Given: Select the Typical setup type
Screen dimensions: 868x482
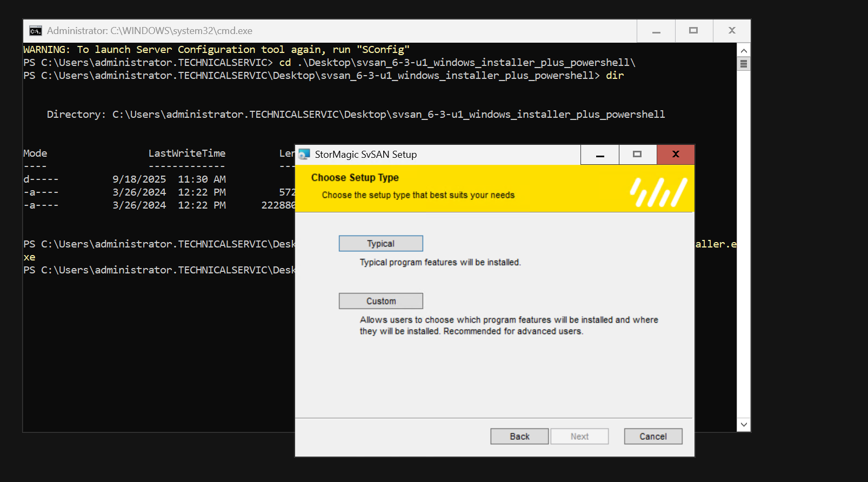Looking at the screenshot, I should [x=380, y=244].
